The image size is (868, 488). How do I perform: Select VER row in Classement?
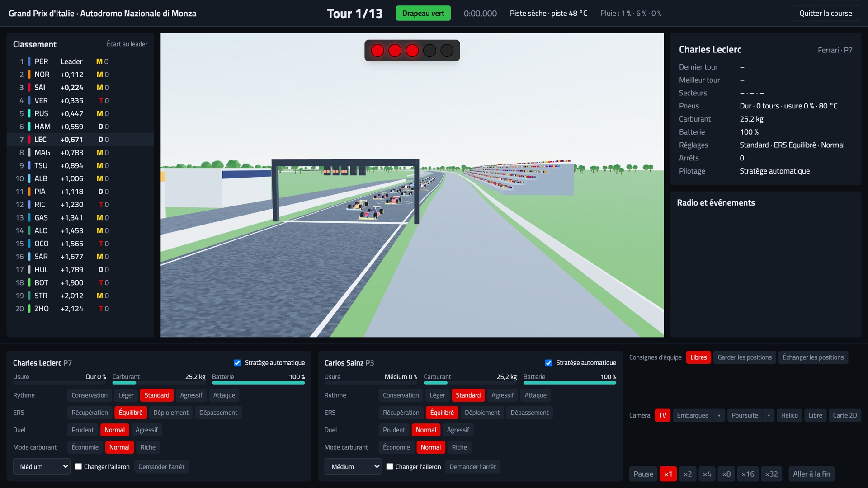click(x=80, y=100)
